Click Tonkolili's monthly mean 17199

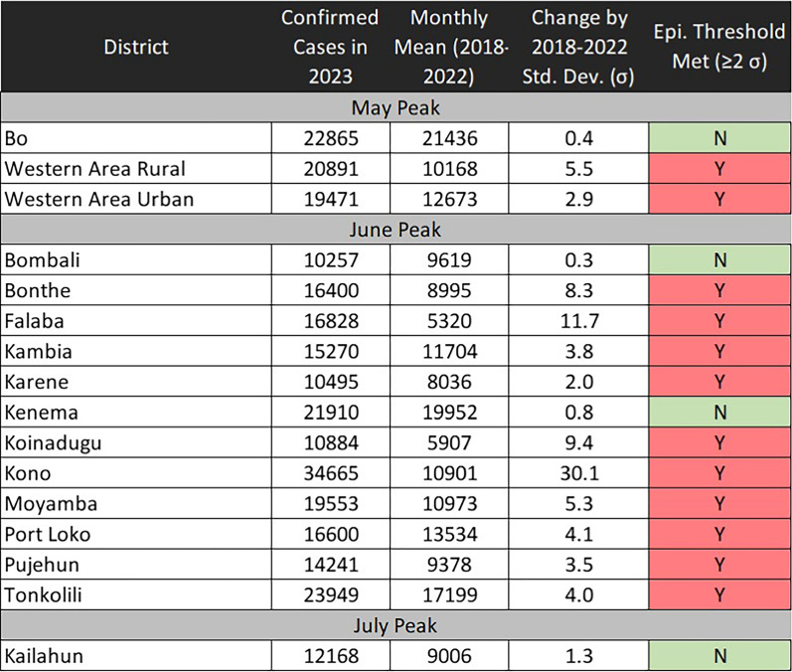pyautogui.click(x=449, y=594)
